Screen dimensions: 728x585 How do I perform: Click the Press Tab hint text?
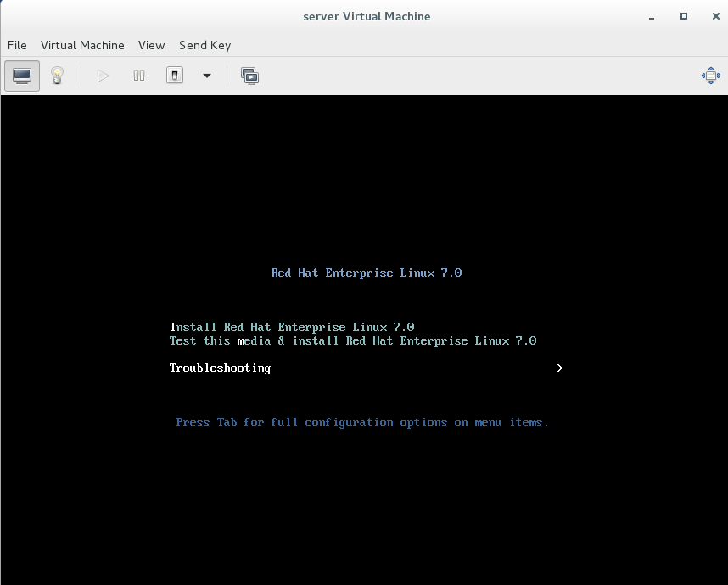(362, 422)
